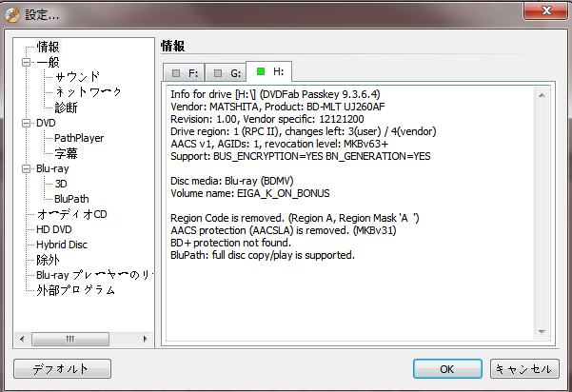Click the 'Volume name: EIGA_K_ON_BONUS' line
Image resolution: width=572 pixels, height=392 pixels.
click(x=250, y=193)
